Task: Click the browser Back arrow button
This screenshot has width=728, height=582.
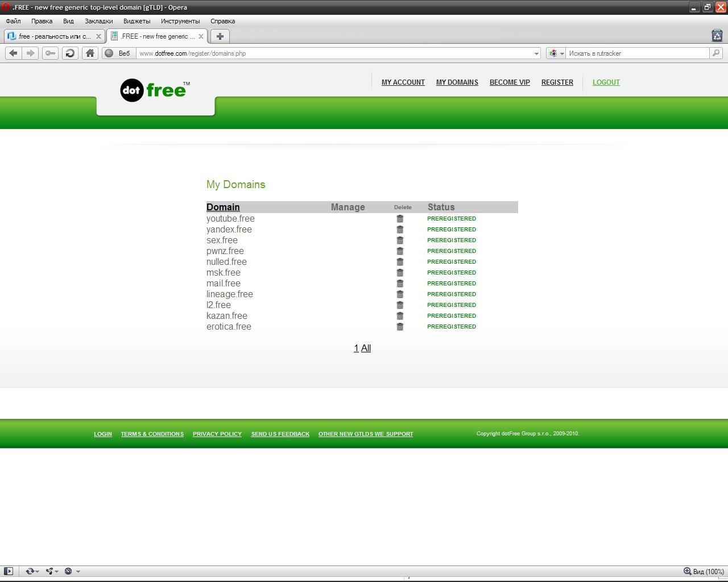Action: click(x=13, y=53)
